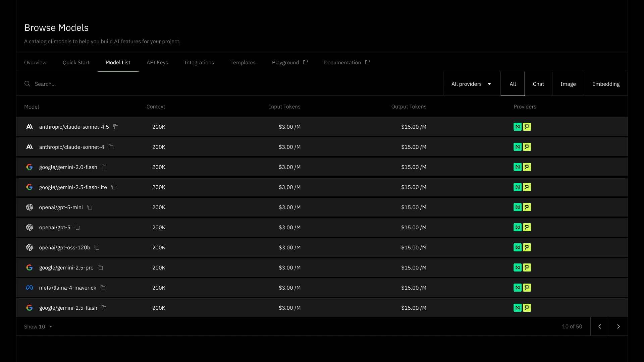Image resolution: width=644 pixels, height=362 pixels.
Task: Copy the meta/llama-4-maverick model name
Action: tap(103, 288)
